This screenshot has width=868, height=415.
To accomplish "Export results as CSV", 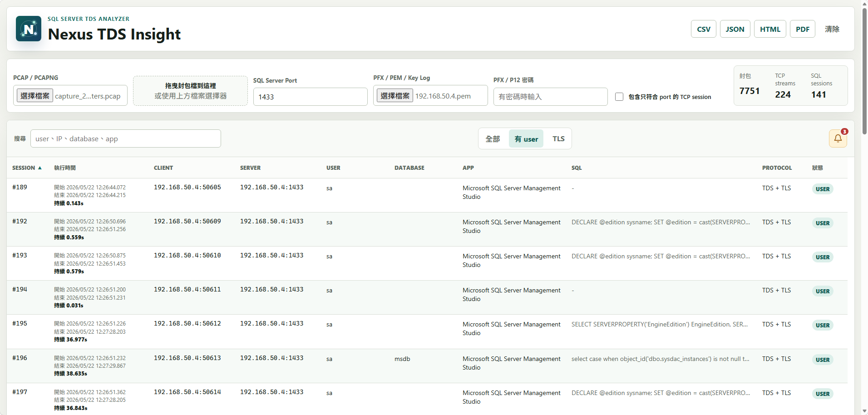I will (704, 29).
